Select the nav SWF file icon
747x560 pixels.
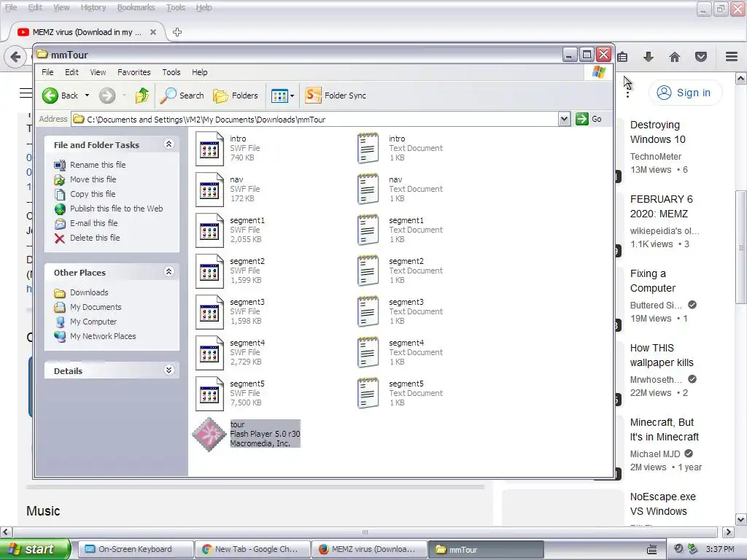pos(209,190)
